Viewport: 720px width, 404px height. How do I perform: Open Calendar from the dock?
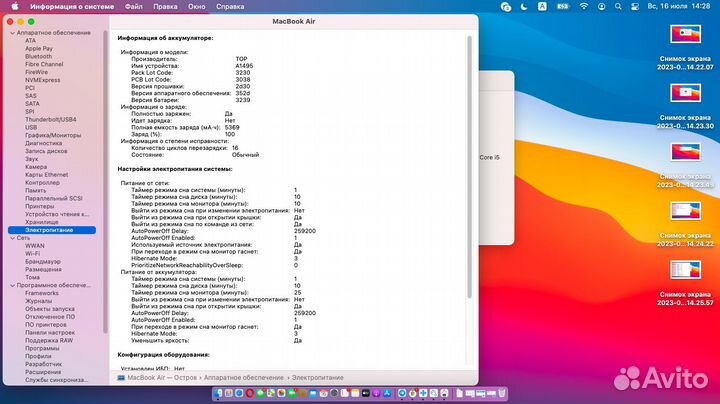(324, 393)
